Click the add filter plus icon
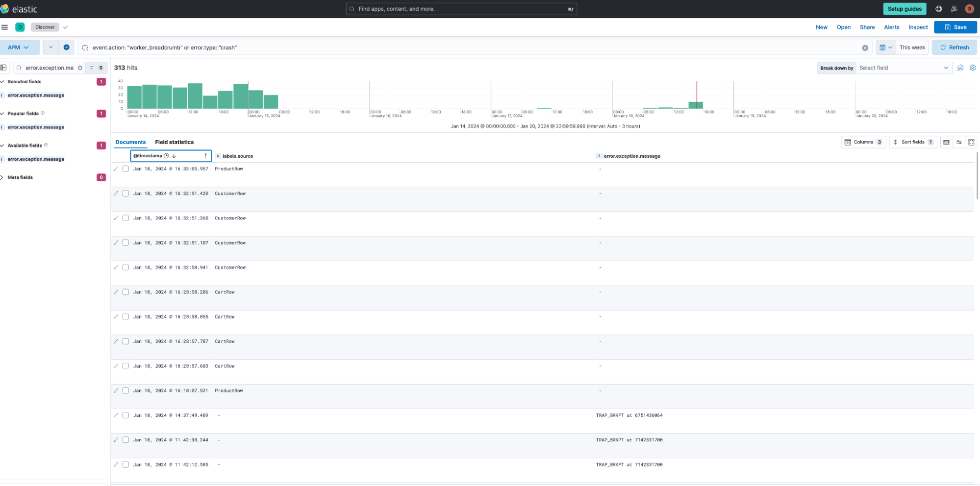 pos(66,48)
